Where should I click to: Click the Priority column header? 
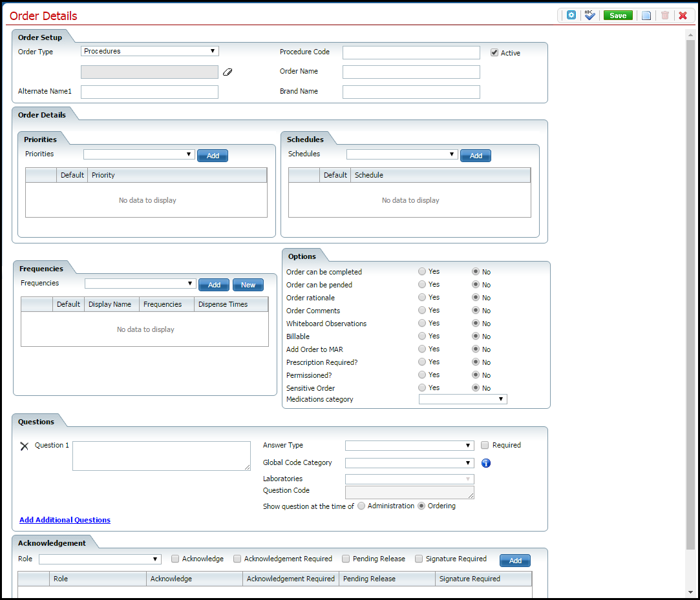coord(177,175)
